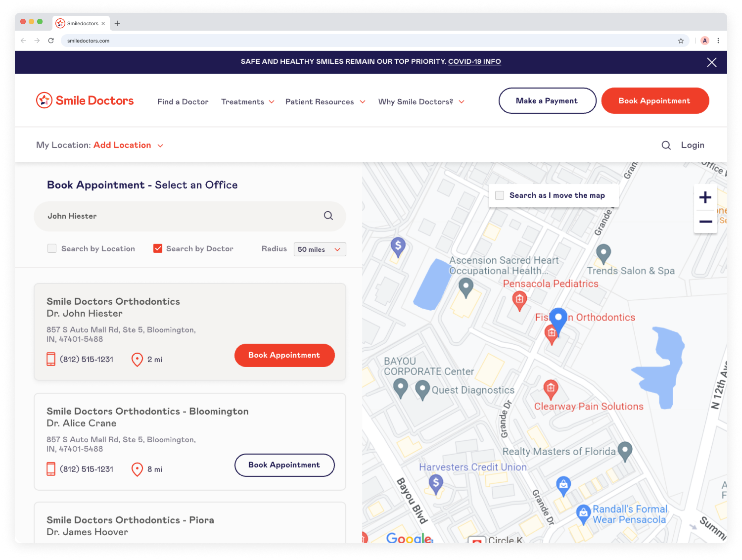The image size is (742, 560).
Task: Check Search as I move the map
Action: pyautogui.click(x=500, y=195)
